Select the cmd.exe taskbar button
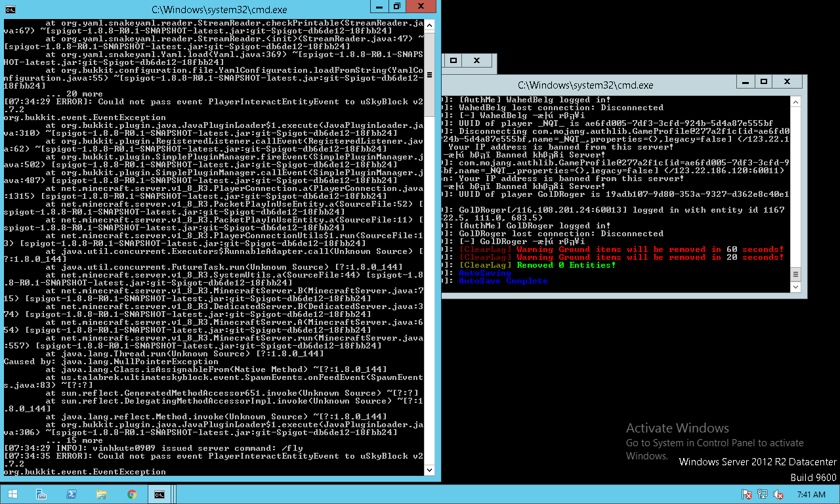Image resolution: width=840 pixels, height=504 pixels. point(159,494)
